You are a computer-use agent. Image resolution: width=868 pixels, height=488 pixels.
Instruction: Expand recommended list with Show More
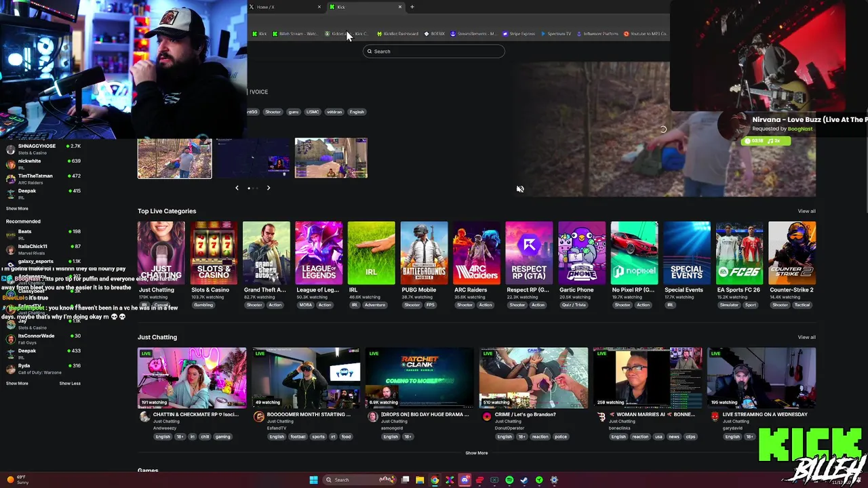(x=17, y=384)
